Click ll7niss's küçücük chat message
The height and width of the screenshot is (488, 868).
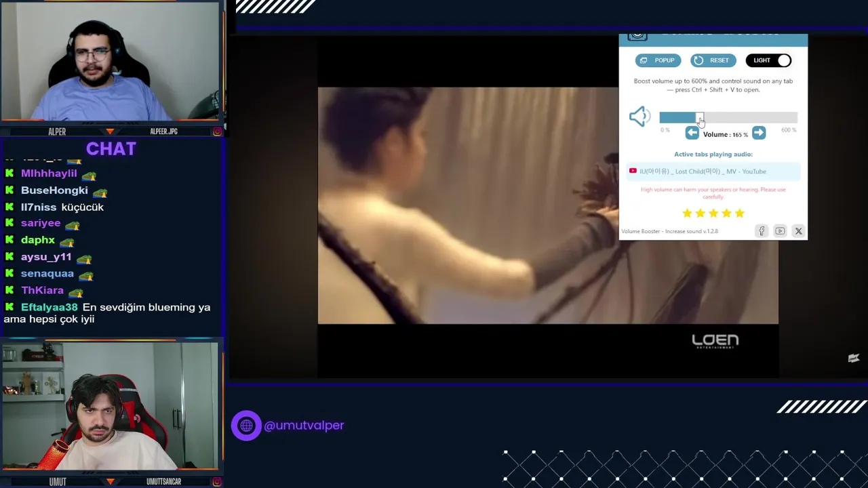(x=83, y=207)
